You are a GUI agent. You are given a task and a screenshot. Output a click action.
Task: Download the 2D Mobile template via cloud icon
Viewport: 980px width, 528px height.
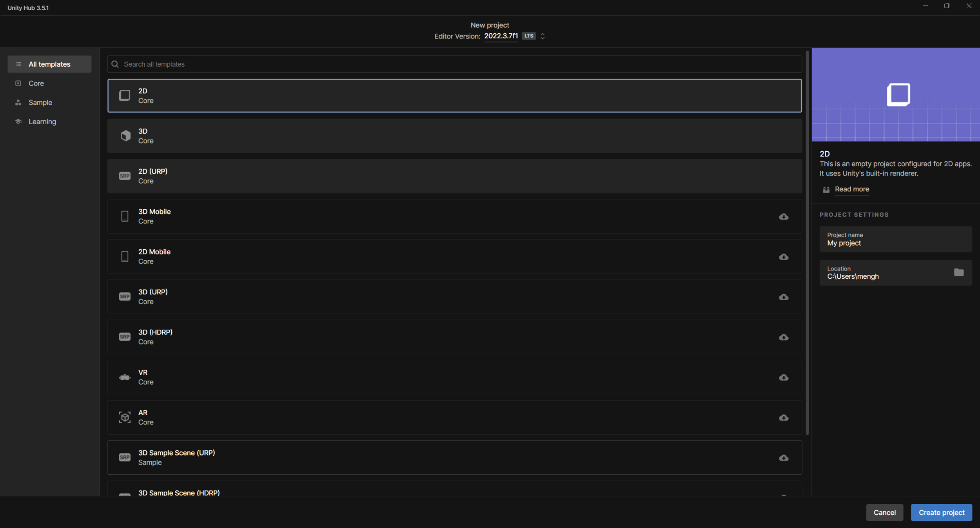[x=783, y=257]
